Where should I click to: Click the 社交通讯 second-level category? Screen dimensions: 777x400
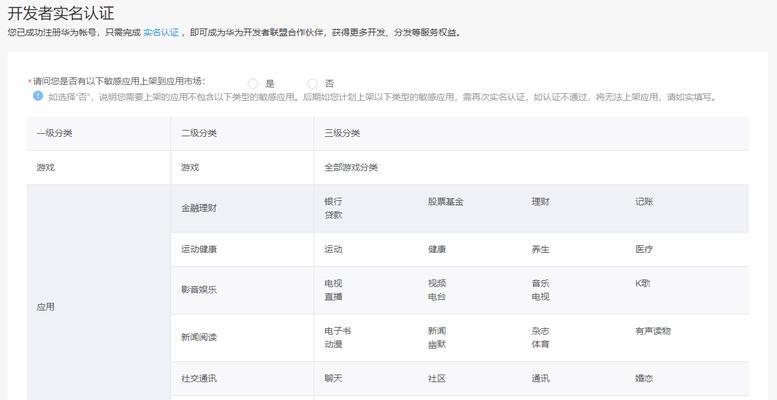[x=199, y=379]
